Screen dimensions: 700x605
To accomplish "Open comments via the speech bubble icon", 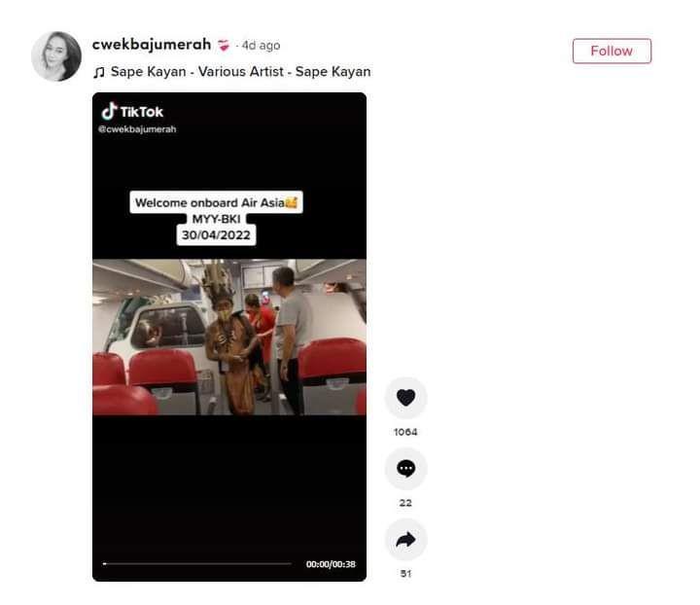I will pyautogui.click(x=405, y=469).
